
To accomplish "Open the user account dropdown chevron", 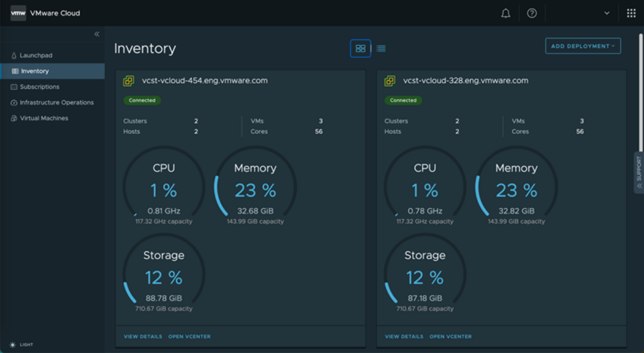I will pyautogui.click(x=606, y=13).
